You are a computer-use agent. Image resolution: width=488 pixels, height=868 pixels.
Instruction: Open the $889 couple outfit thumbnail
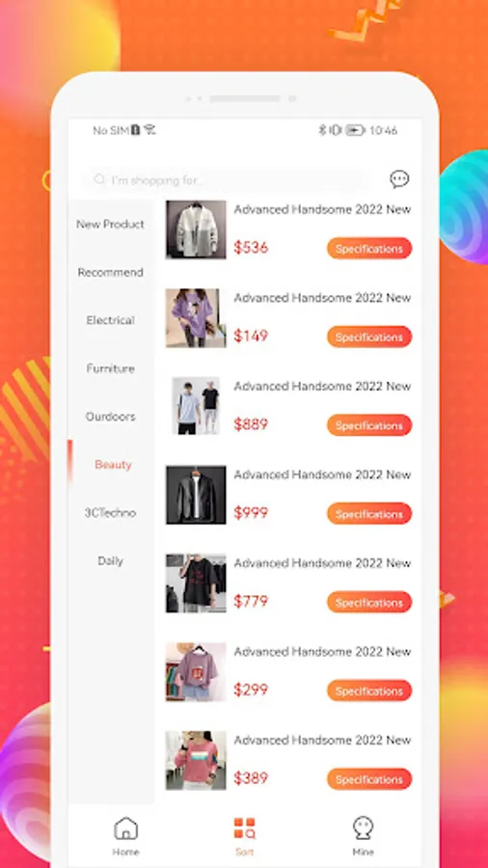tap(196, 406)
